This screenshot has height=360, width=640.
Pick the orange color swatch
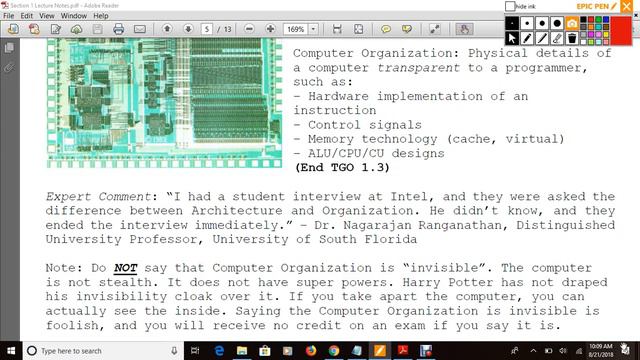point(591,27)
